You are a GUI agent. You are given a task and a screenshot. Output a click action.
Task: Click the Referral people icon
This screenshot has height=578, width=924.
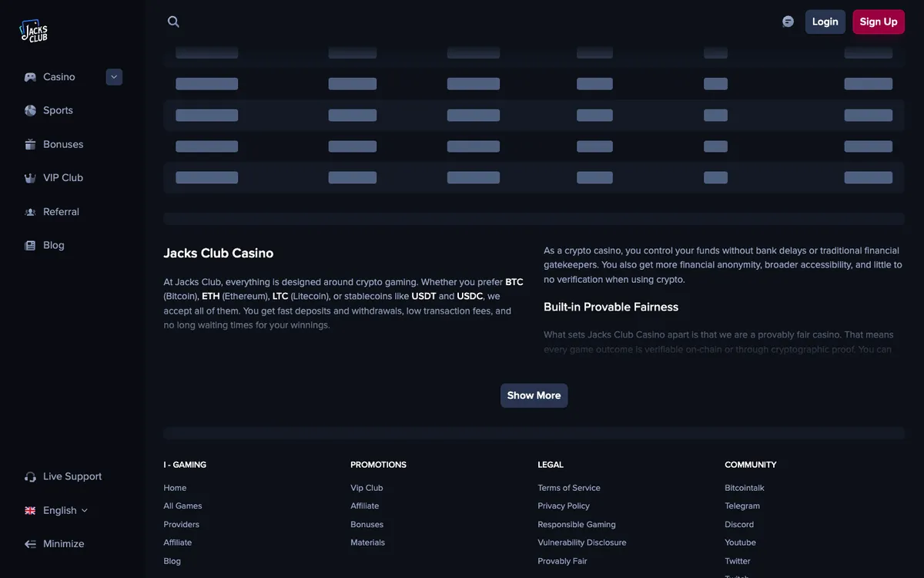pos(30,212)
